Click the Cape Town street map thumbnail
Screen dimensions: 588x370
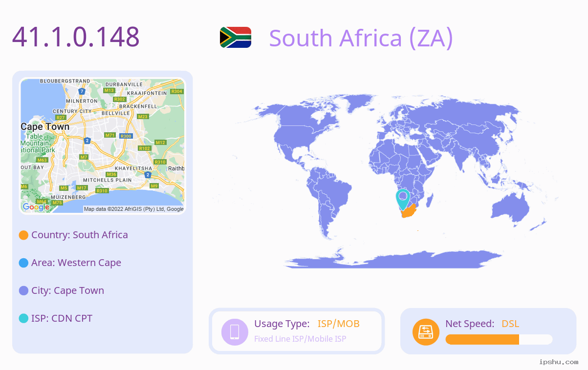tap(103, 146)
